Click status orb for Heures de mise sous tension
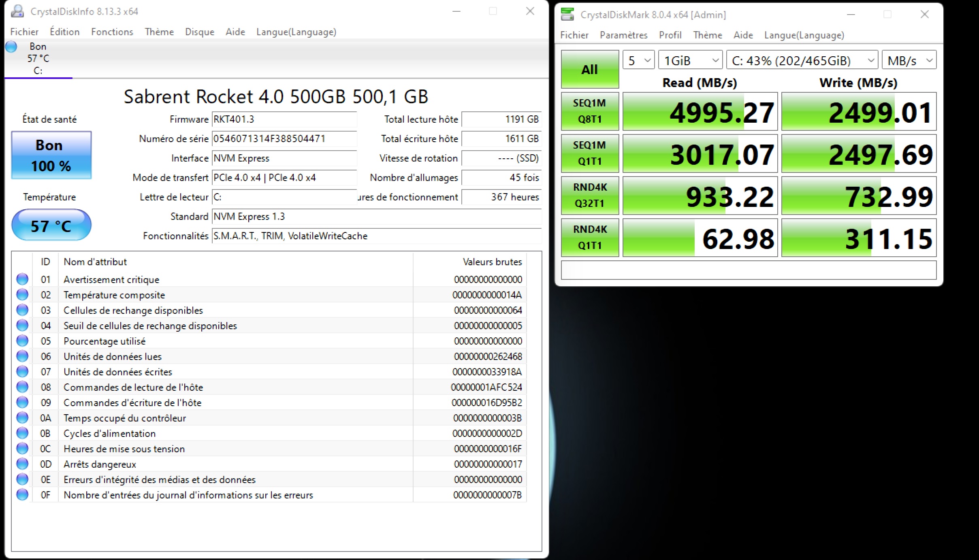 22,448
